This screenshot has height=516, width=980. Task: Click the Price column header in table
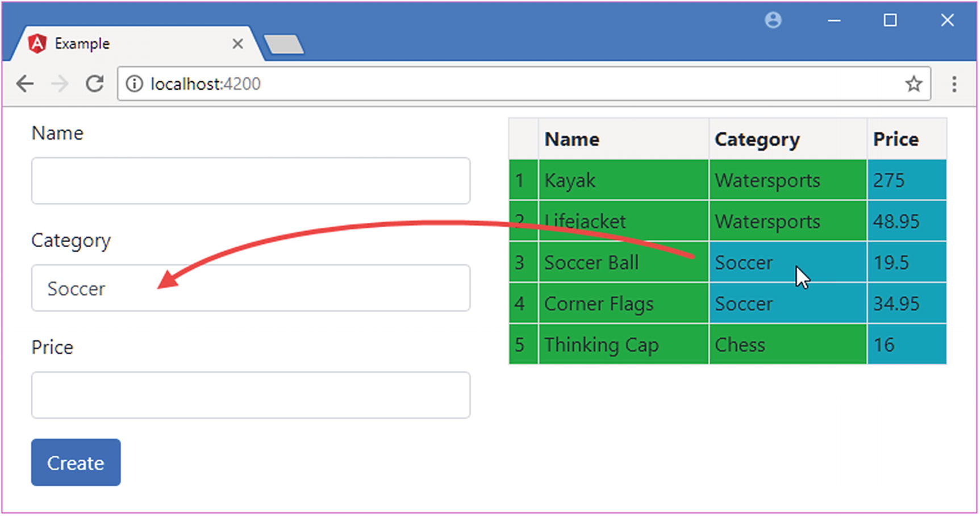point(907,139)
